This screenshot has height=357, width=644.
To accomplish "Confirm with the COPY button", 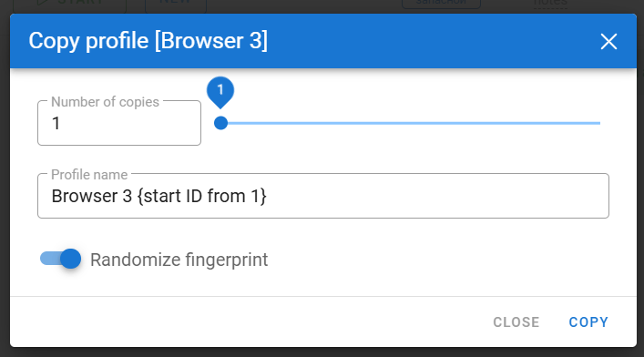I will pyautogui.click(x=588, y=322).
